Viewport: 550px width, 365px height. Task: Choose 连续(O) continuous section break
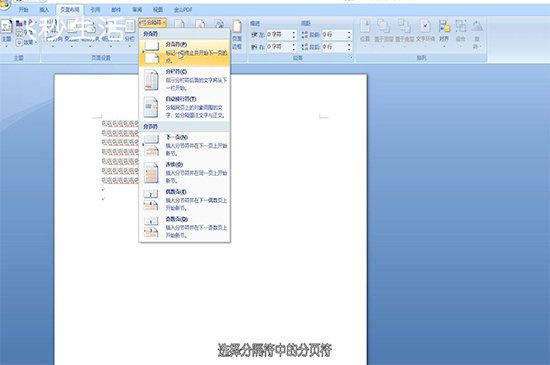coord(185,173)
